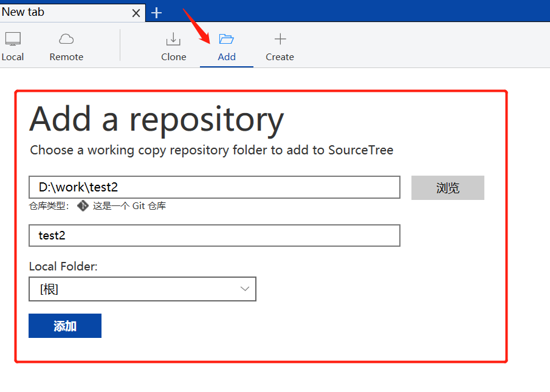Select the Add folder icon
Screen dimensions: 550x392
(x=226, y=39)
